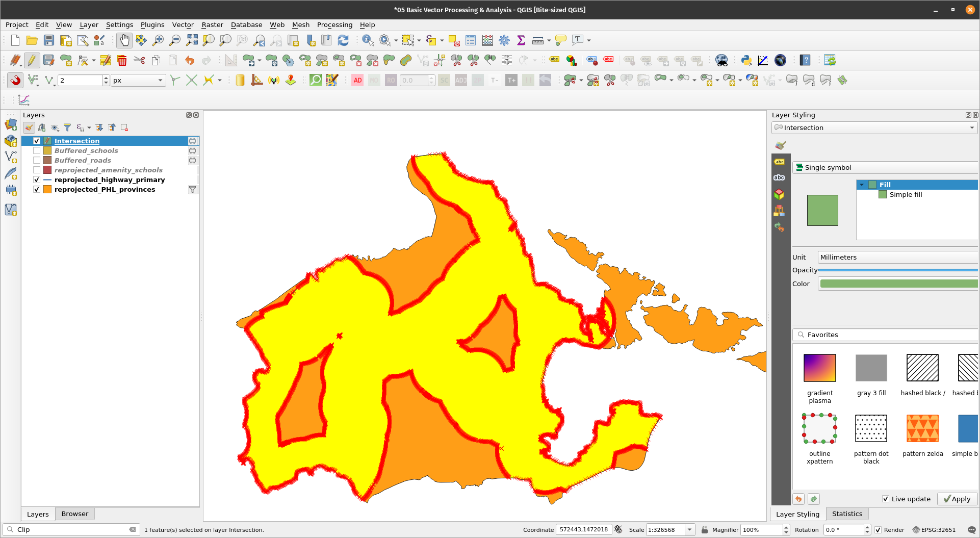Expand the Scale dropdown in status bar

click(x=689, y=529)
